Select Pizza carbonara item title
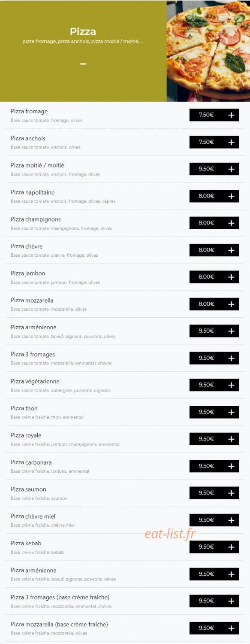Screen dimensions: 250x644 tap(31, 462)
